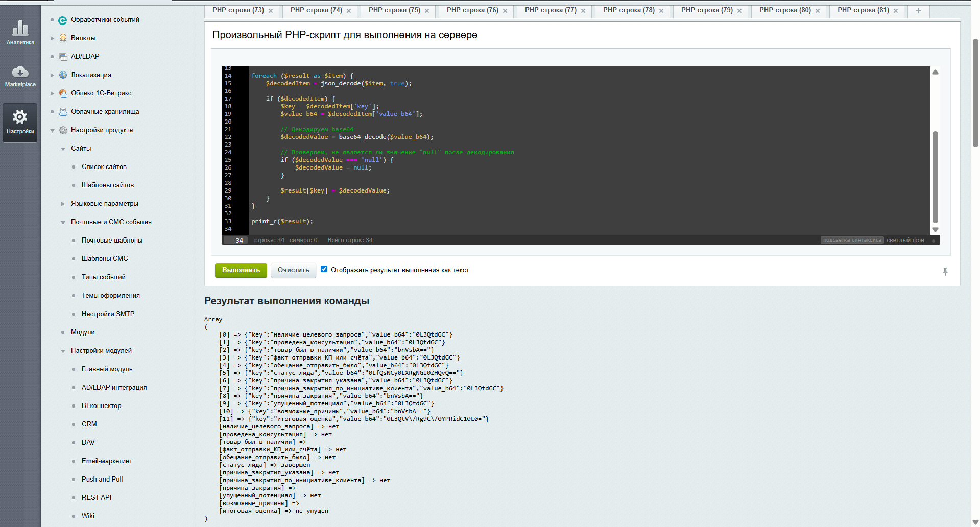The height and width of the screenshot is (527, 980).
Task: Open Главный модуль settings
Action: (107, 369)
